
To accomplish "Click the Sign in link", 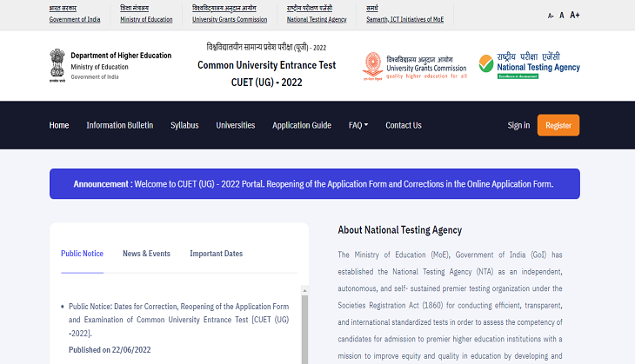I will tap(518, 125).
